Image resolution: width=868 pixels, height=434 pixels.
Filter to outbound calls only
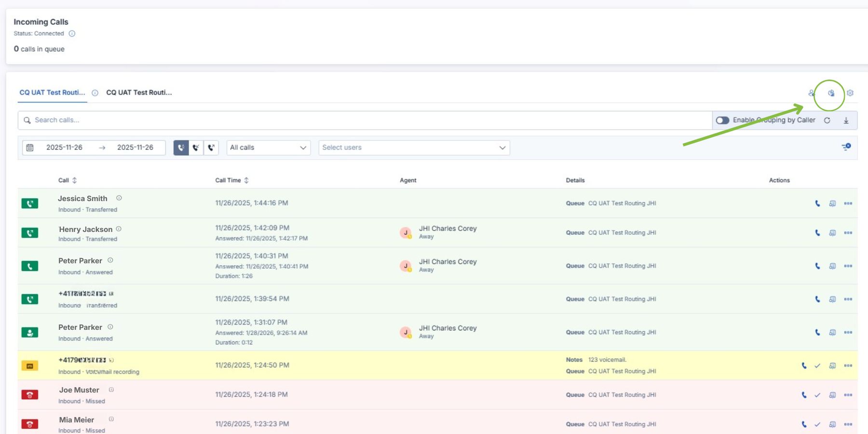[x=211, y=148]
